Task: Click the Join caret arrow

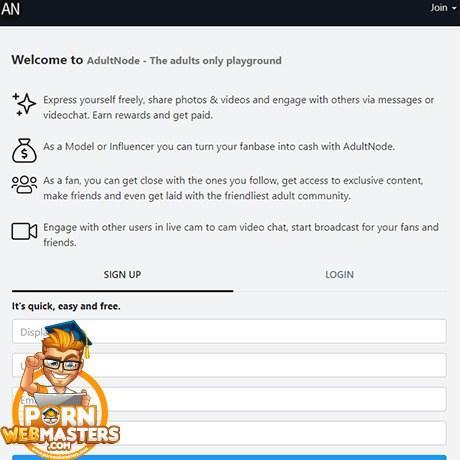Action: (x=454, y=8)
